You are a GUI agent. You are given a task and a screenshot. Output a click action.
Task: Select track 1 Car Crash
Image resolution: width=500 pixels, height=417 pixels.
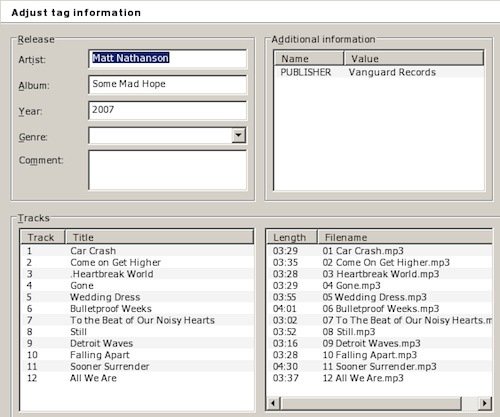click(x=137, y=251)
